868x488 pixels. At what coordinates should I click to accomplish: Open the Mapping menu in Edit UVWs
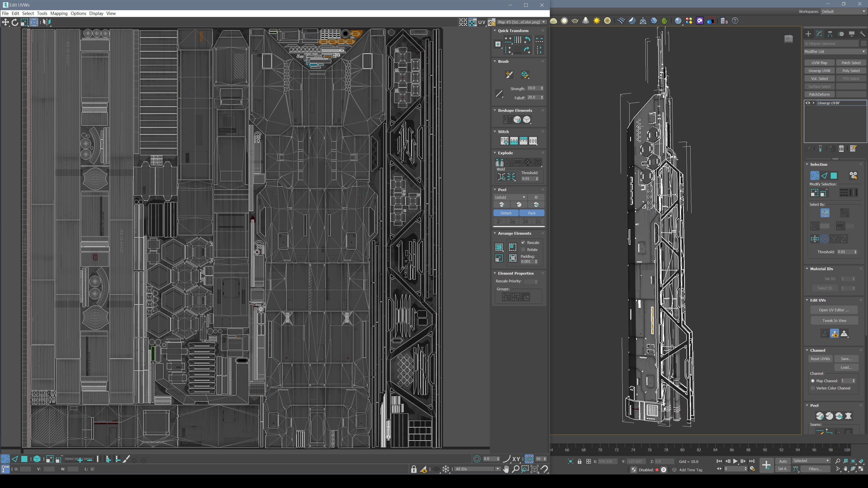(x=59, y=14)
